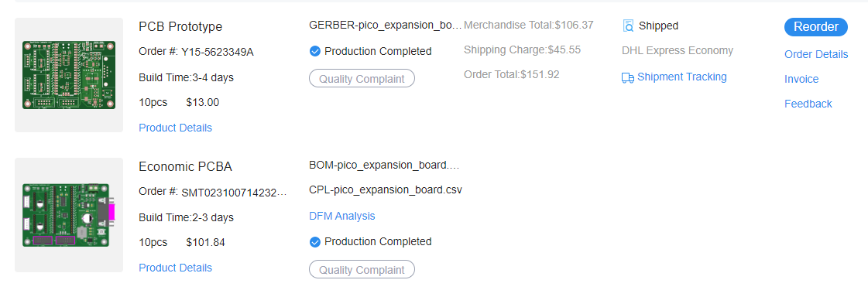The width and height of the screenshot is (868, 297).
Task: Click the blue checkmark for PCB Production Completed
Action: [x=315, y=52]
